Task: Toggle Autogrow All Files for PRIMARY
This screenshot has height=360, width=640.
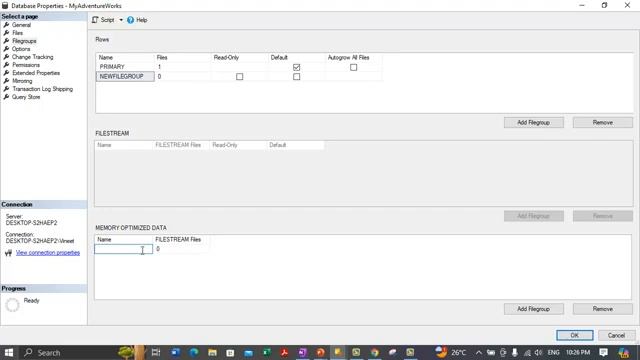Action: (x=353, y=67)
